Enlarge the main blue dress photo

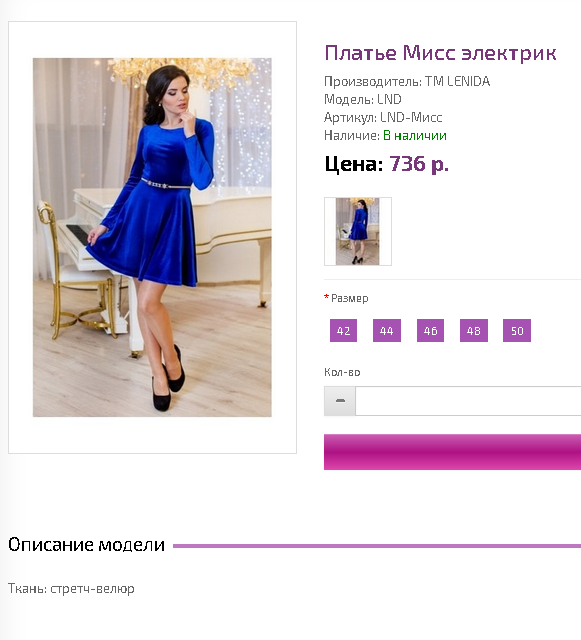tap(152, 237)
